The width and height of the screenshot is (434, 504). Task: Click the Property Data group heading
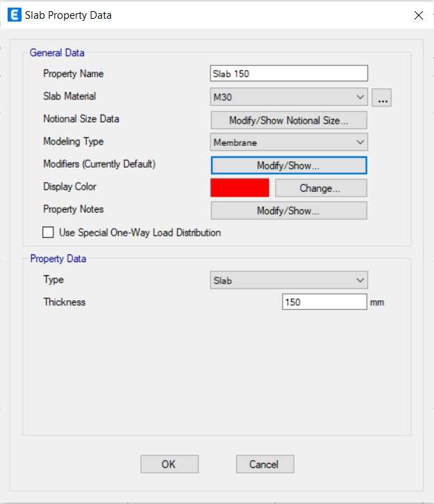[x=58, y=259]
